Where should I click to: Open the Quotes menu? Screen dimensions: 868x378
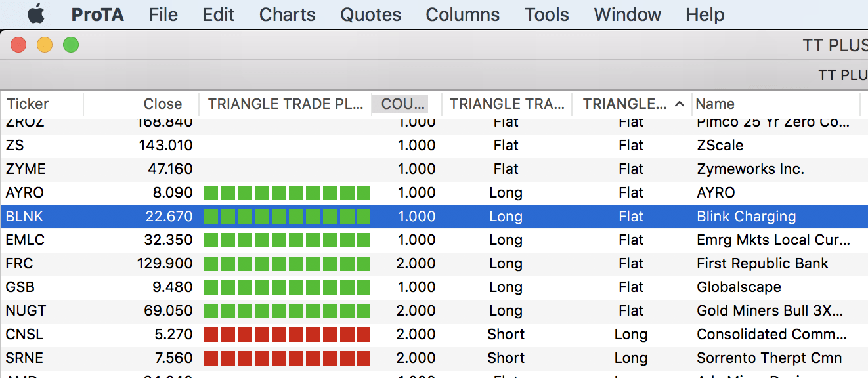371,14
